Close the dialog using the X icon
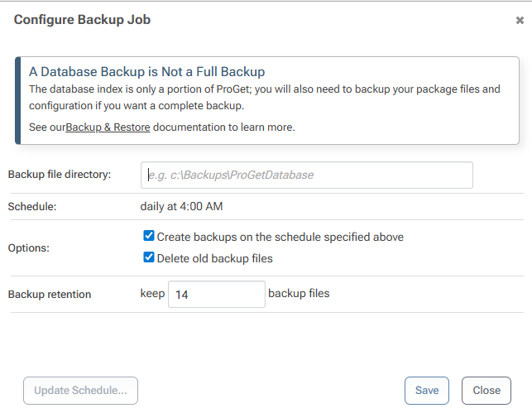This screenshot has width=532, height=413. click(x=520, y=21)
